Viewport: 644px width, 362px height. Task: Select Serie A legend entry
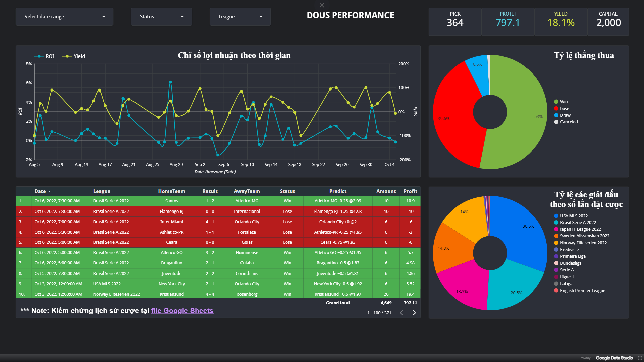[x=564, y=270]
